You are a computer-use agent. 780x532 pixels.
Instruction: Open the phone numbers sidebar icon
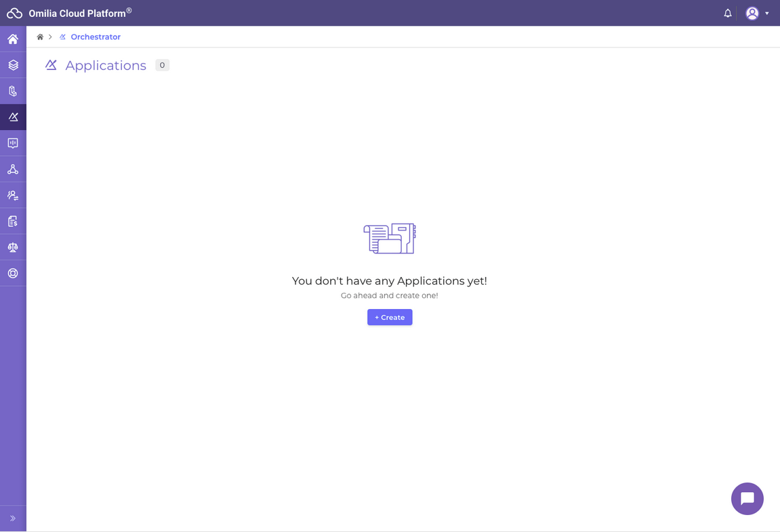tap(13, 91)
